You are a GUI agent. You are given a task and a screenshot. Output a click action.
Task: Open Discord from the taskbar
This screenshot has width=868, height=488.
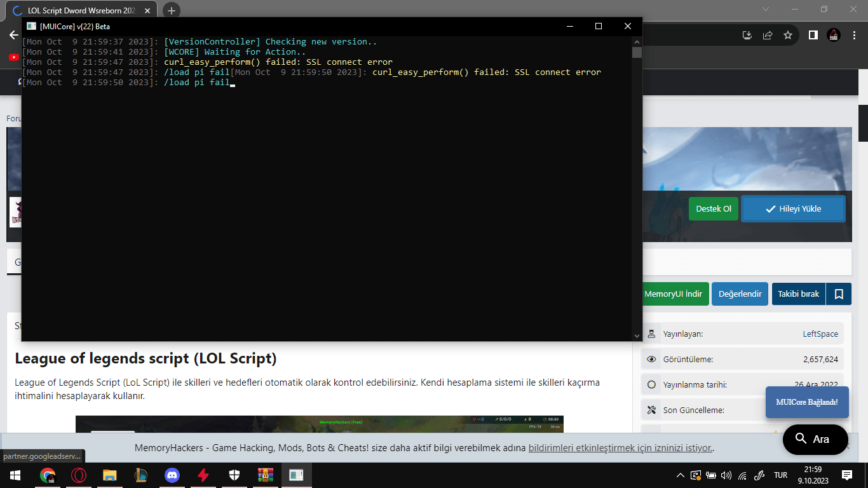[x=172, y=475]
